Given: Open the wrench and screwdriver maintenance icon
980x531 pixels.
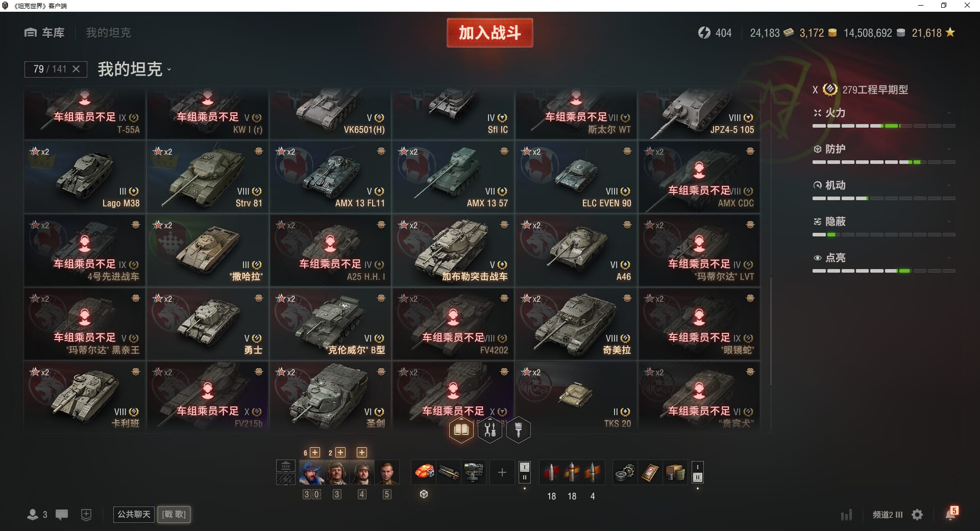Looking at the screenshot, I should coord(490,430).
